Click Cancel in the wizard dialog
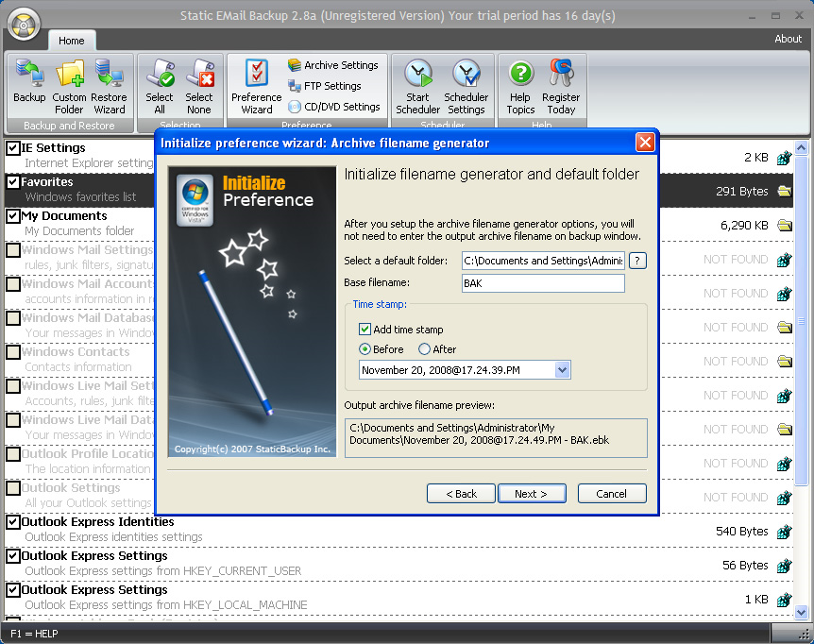This screenshot has height=644, width=814. pyautogui.click(x=612, y=494)
